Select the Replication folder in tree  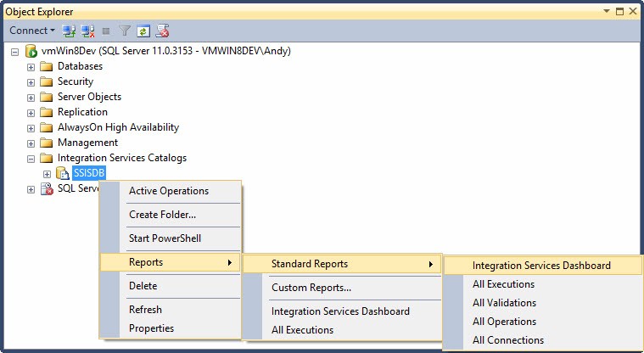(82, 112)
